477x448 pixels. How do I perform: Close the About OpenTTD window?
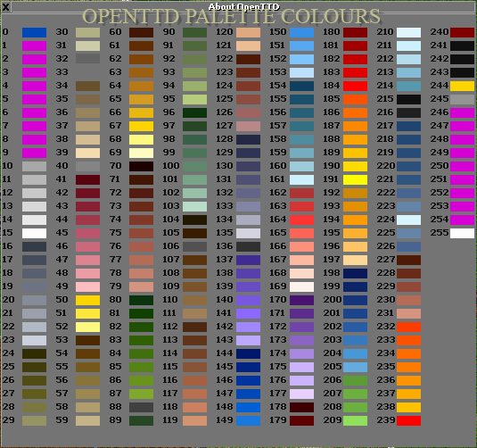point(5,7)
